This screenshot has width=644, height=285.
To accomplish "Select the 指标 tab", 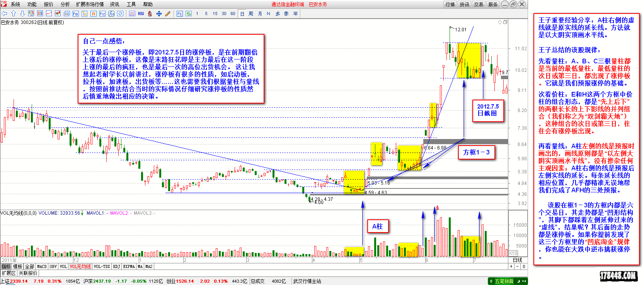I will (x=6, y=266).
